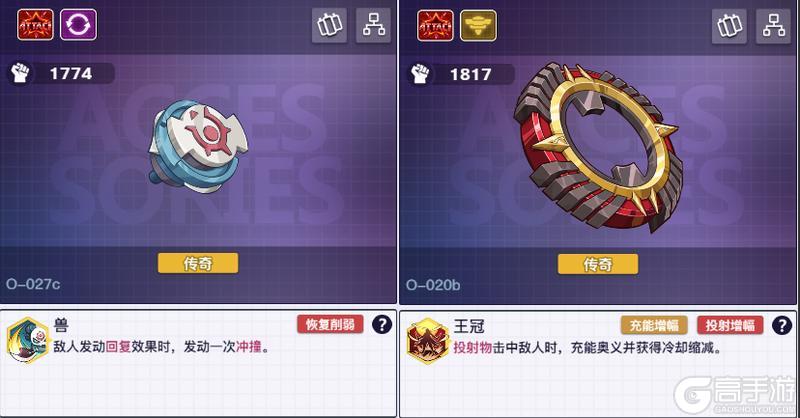Viewport: 800px width, 418px height.
Task: Select the 投射增幅 tag
Action: (x=730, y=325)
